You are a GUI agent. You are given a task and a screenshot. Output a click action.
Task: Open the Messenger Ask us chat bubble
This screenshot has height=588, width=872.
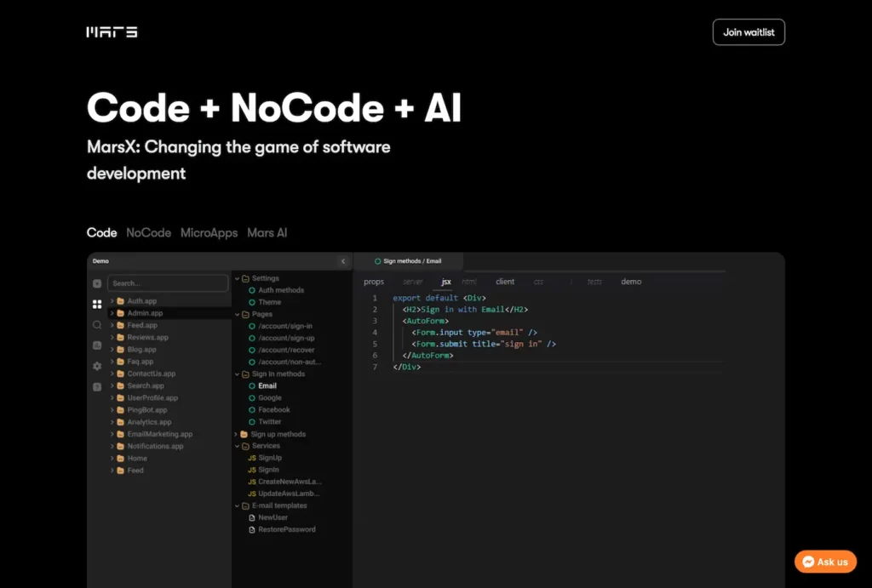(x=824, y=562)
